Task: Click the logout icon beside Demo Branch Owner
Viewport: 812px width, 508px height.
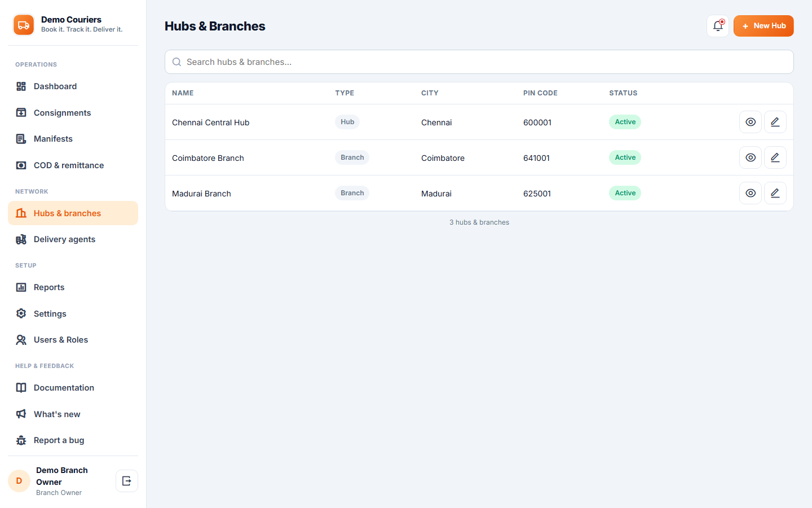Action: tap(127, 481)
